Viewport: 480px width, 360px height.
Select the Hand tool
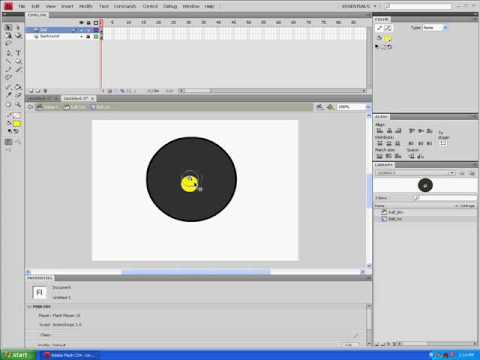(9, 105)
